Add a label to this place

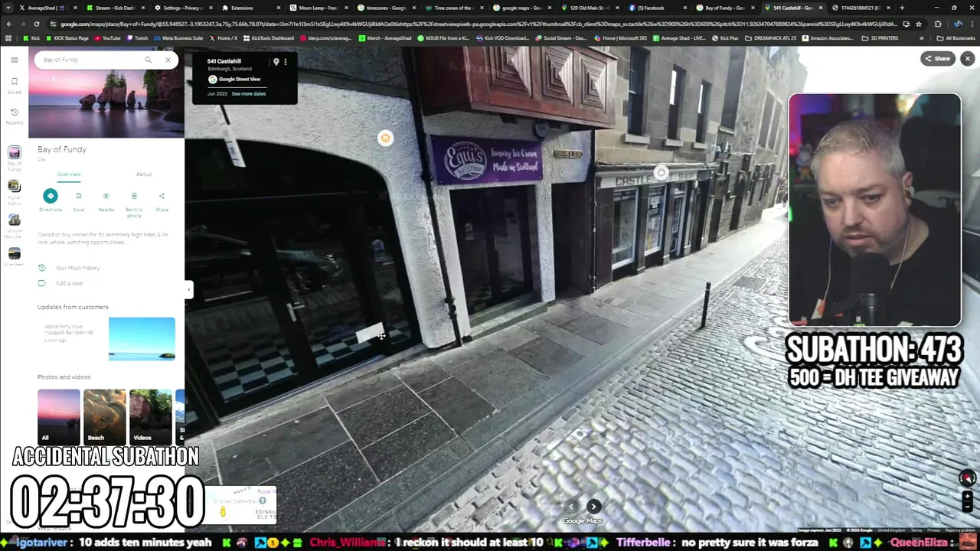(68, 283)
